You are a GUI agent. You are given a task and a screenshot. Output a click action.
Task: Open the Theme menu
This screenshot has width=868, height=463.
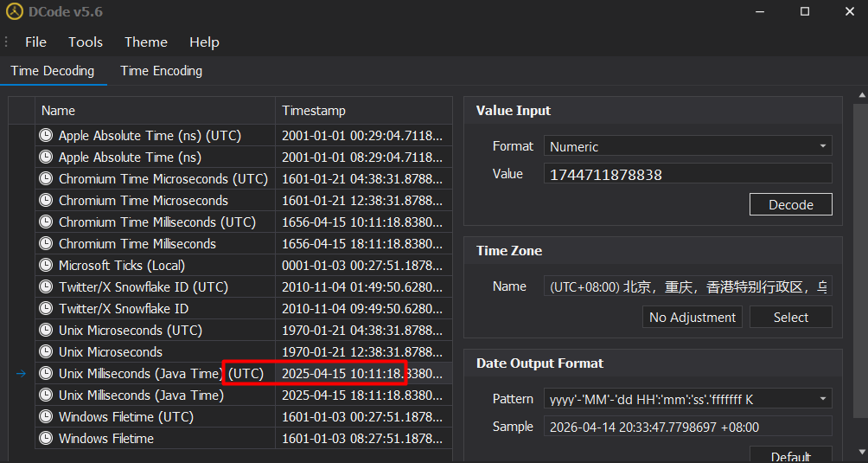point(145,42)
